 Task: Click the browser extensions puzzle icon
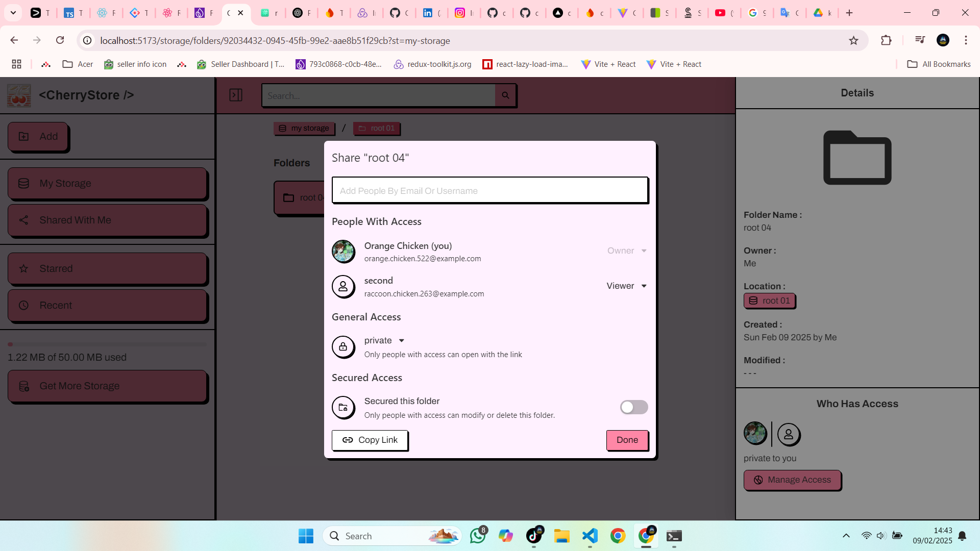(886, 40)
